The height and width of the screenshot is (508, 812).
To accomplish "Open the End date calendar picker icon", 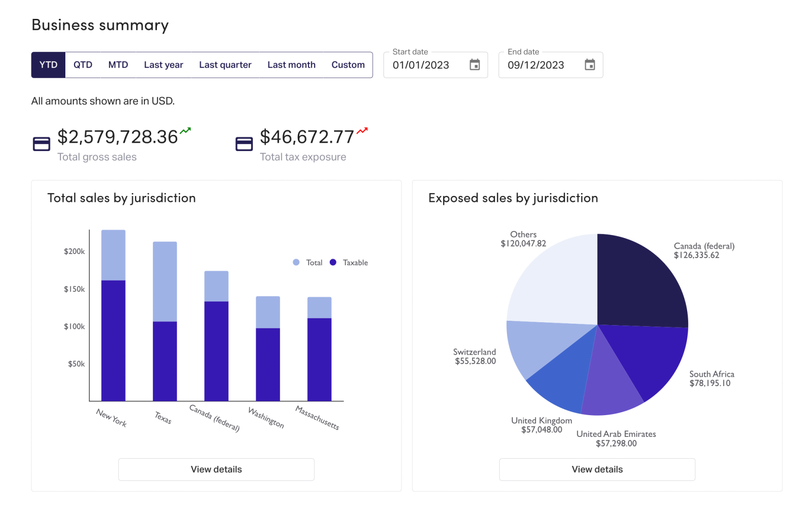I will point(589,65).
